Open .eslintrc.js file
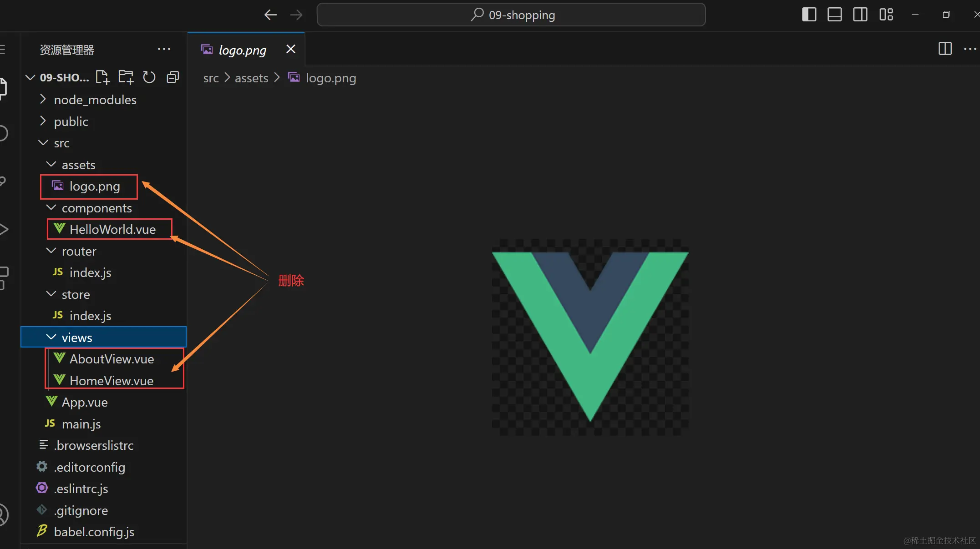This screenshot has height=549, width=980. coord(103,489)
